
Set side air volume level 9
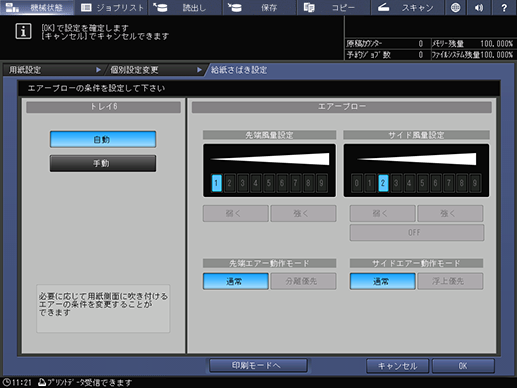(475, 183)
